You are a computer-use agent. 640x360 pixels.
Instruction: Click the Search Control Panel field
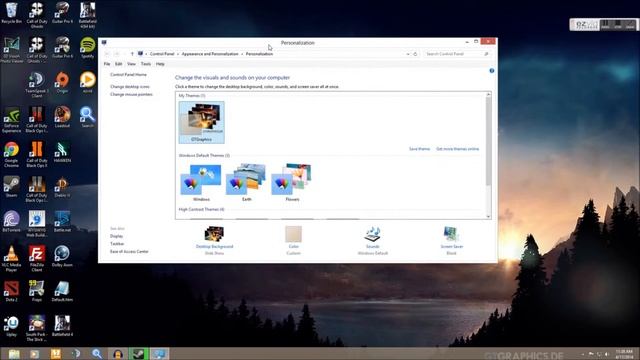point(456,54)
